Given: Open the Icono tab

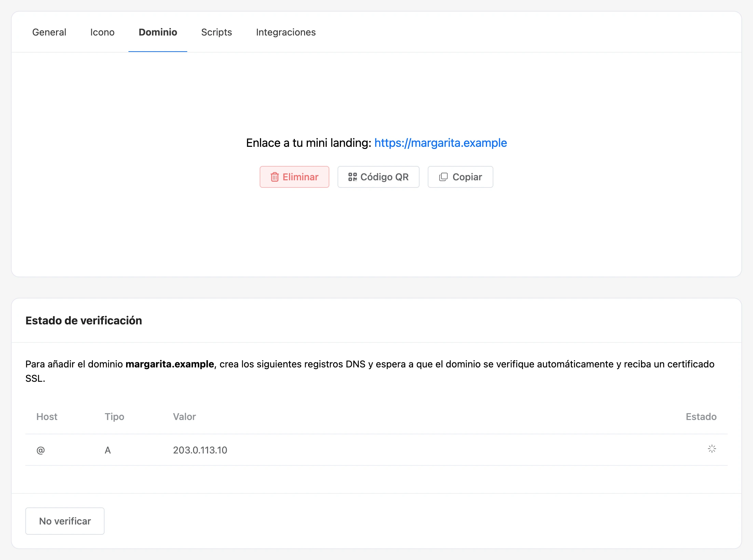Looking at the screenshot, I should click(x=102, y=32).
